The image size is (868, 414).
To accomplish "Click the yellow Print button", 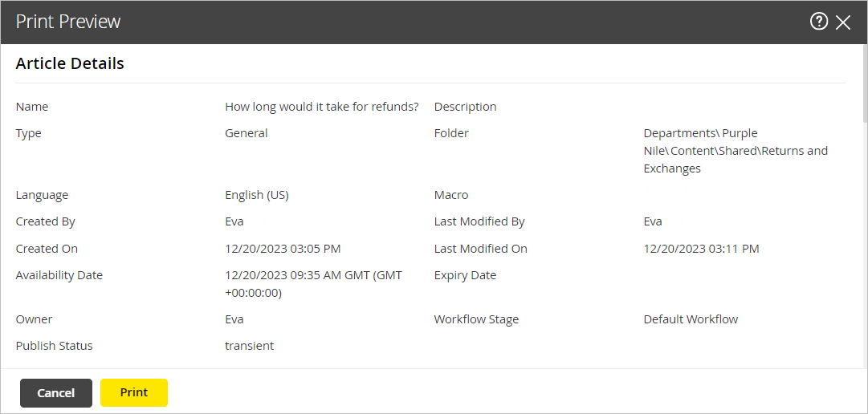I will pos(134,392).
